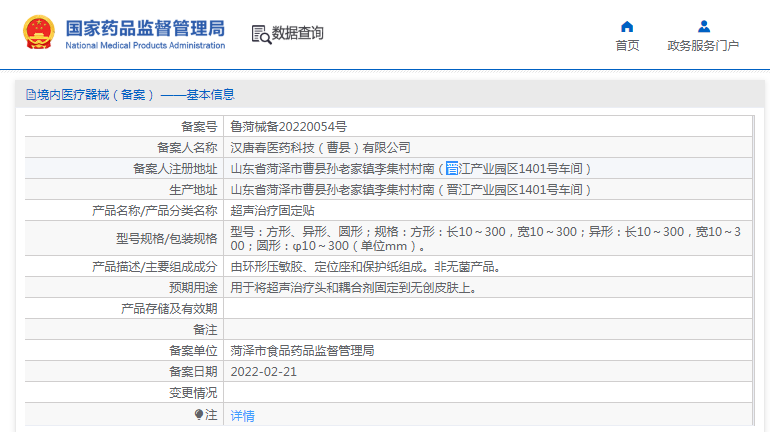Click the 备注 row label
Image resolution: width=770 pixels, height=432 pixels.
pyautogui.click(x=205, y=330)
